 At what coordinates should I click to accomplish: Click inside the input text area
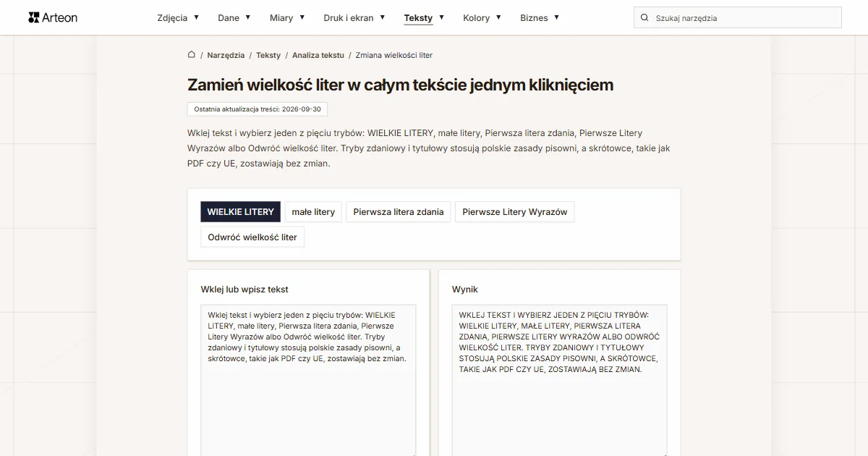tap(308, 380)
